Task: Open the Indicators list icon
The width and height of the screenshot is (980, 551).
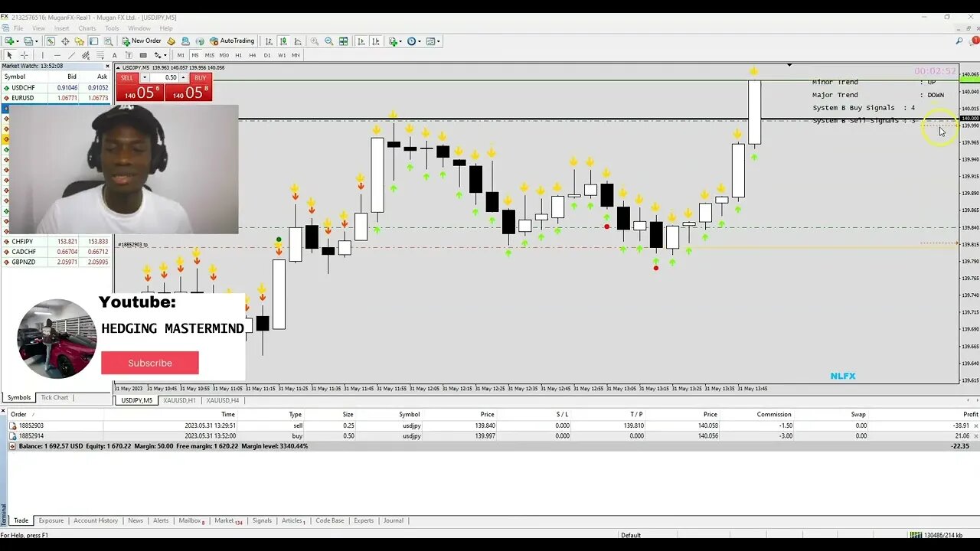Action: [x=394, y=41]
